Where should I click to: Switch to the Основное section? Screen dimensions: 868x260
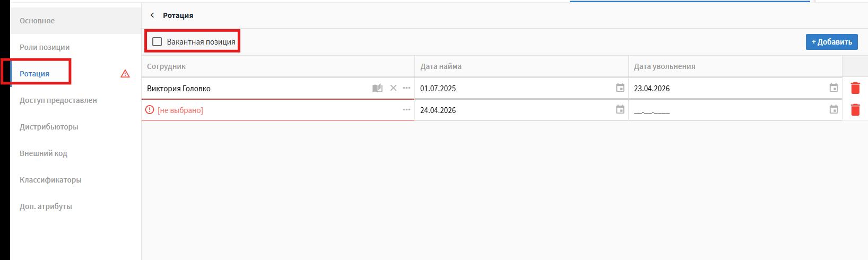(37, 21)
